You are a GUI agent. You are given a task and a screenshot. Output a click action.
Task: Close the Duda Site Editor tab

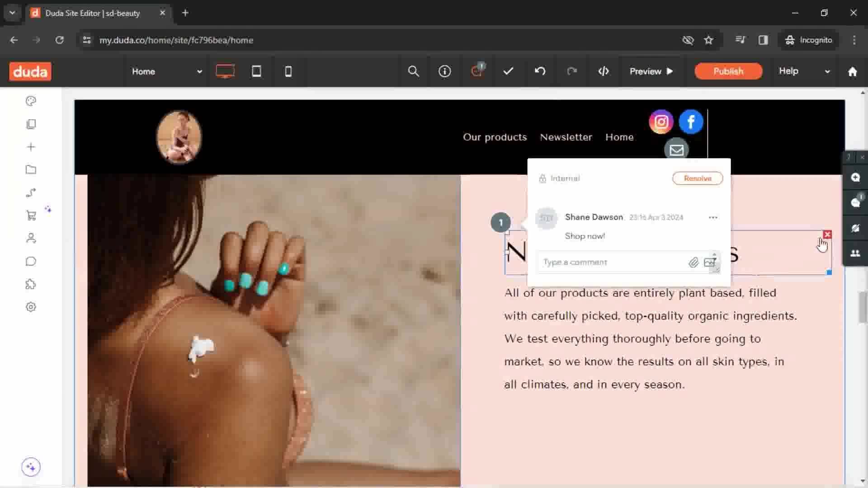pos(162,13)
